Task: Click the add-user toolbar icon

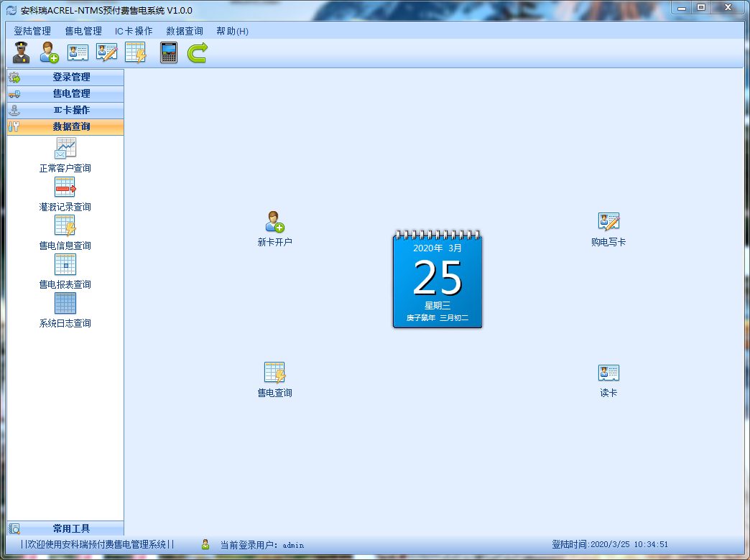Action: pos(49,52)
